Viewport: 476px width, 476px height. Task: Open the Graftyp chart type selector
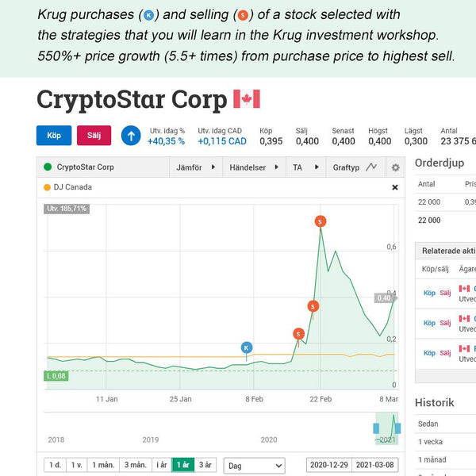[355, 167]
